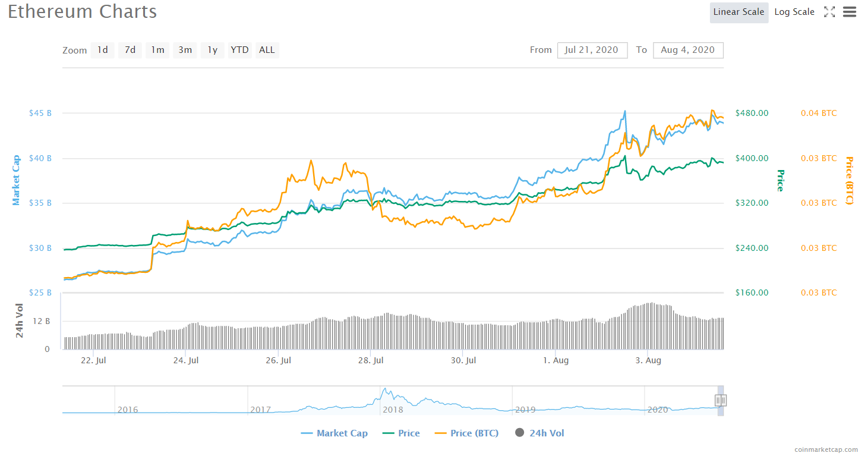Screen dimensions: 868x456
Task: Edit the From date field
Action: point(592,50)
